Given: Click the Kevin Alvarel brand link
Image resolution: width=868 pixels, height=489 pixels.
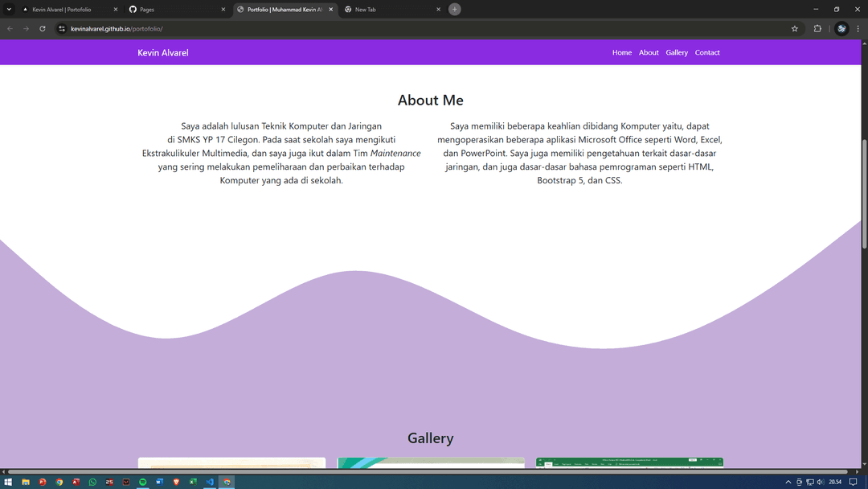Looking at the screenshot, I should coord(163,52).
